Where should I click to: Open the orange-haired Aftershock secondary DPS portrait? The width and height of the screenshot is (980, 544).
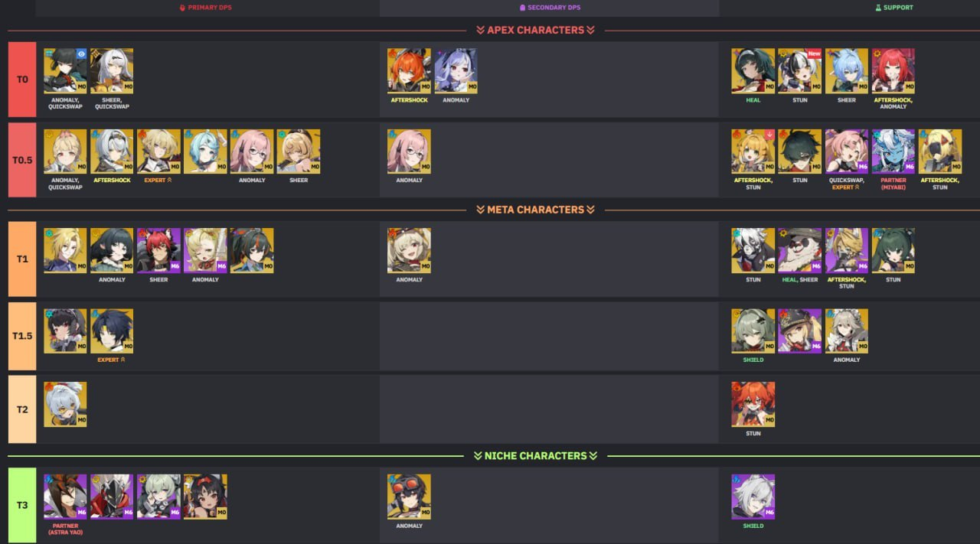click(409, 70)
